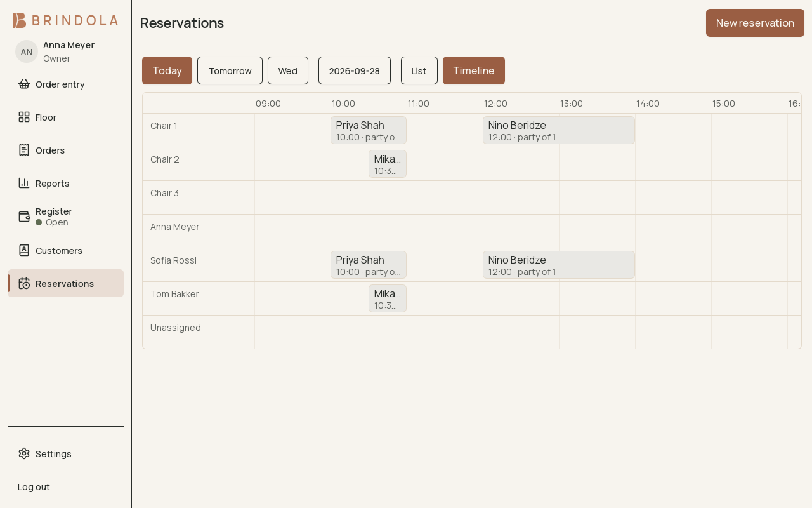Click the BRINDOLA wordmark text

click(x=75, y=20)
